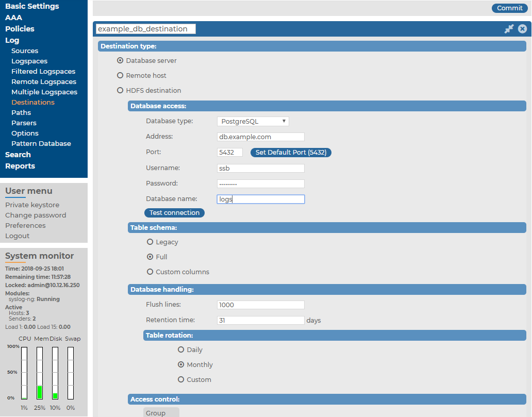
Task: Click the 'Locked: admin@10.12.16.250' text
Action: point(42,285)
